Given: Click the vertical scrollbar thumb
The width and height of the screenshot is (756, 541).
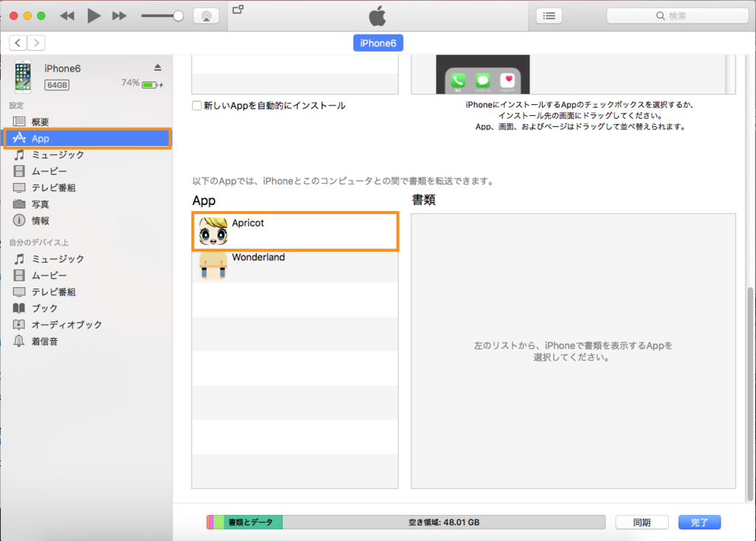Looking at the screenshot, I should pyautogui.click(x=750, y=394).
